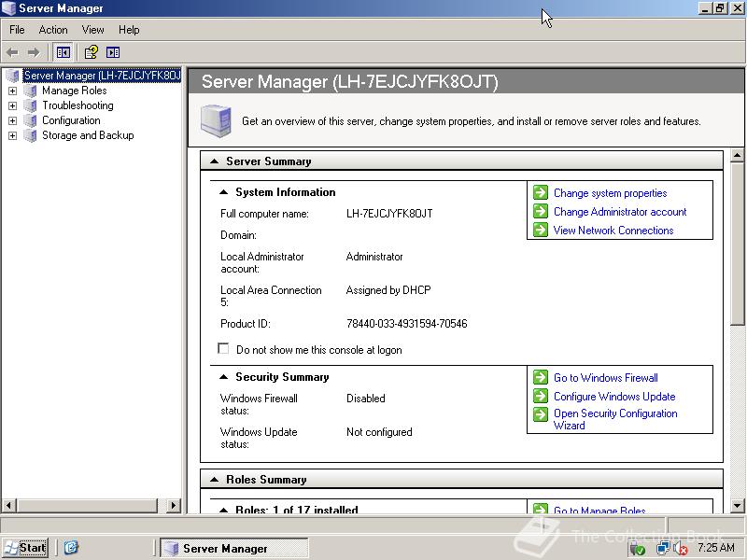Click the vertical scrollbar thumb in details pane
Screen dimensions: 747x560
(x=737, y=244)
